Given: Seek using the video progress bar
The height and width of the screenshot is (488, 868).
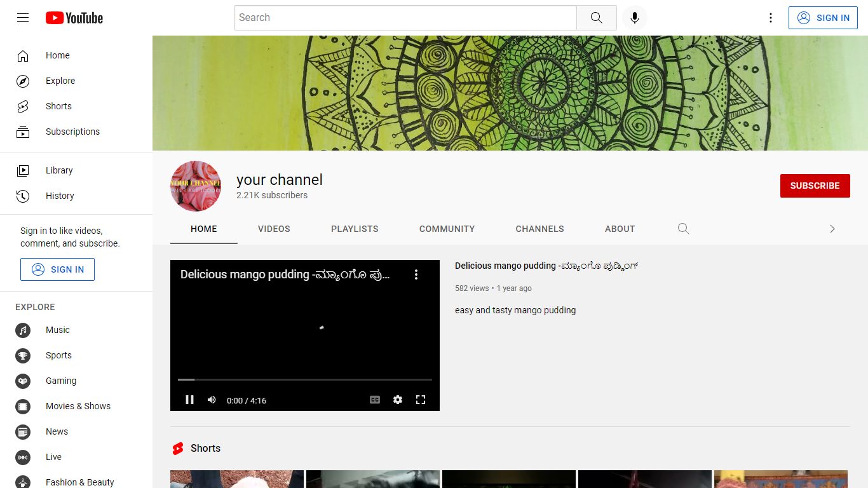Looking at the screenshot, I should pyautogui.click(x=305, y=379).
